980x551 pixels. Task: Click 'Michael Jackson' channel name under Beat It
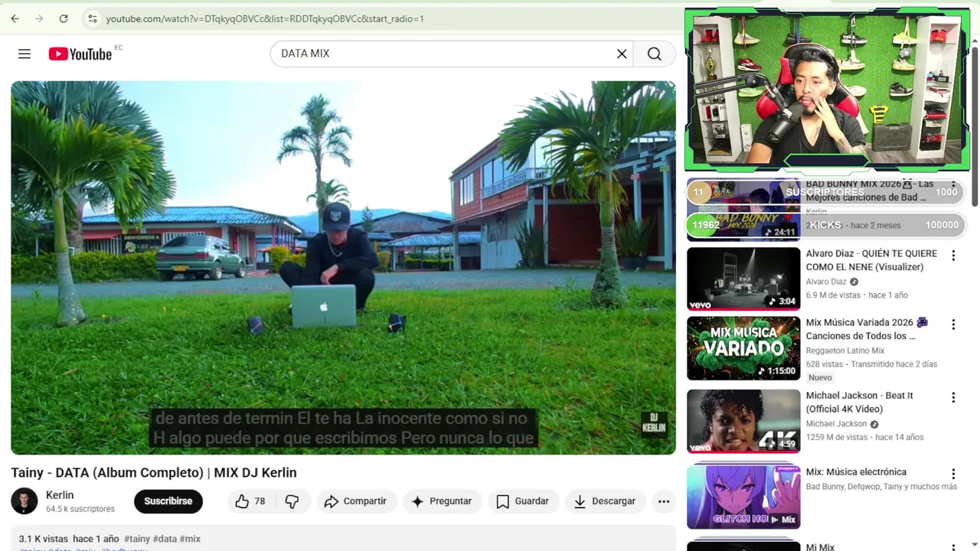tap(836, 424)
